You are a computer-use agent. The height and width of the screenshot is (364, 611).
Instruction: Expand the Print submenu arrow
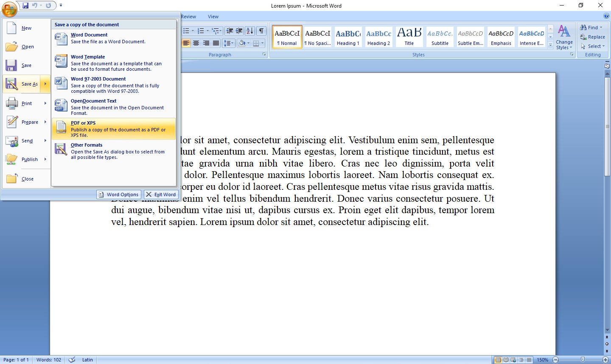[x=45, y=103]
